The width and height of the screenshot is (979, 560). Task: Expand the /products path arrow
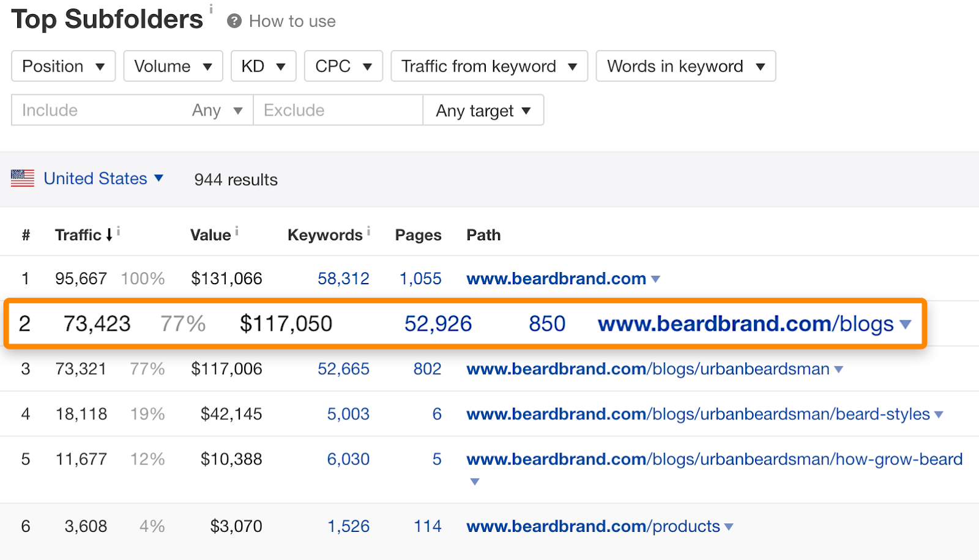(728, 527)
